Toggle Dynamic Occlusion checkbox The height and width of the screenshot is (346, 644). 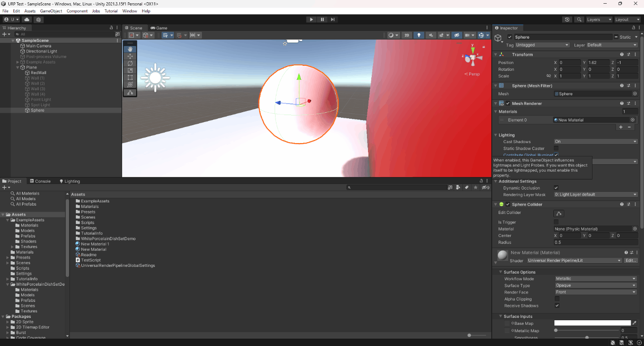click(x=556, y=188)
